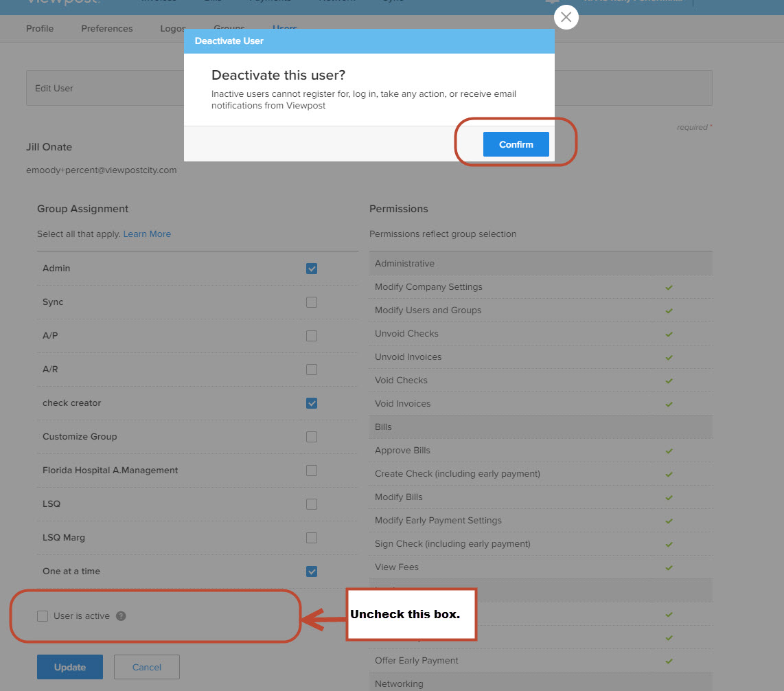Click the Networking section header
784x691 pixels.
coord(541,683)
